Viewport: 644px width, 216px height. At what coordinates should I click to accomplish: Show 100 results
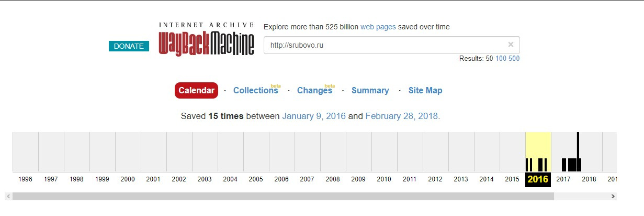tap(501, 59)
